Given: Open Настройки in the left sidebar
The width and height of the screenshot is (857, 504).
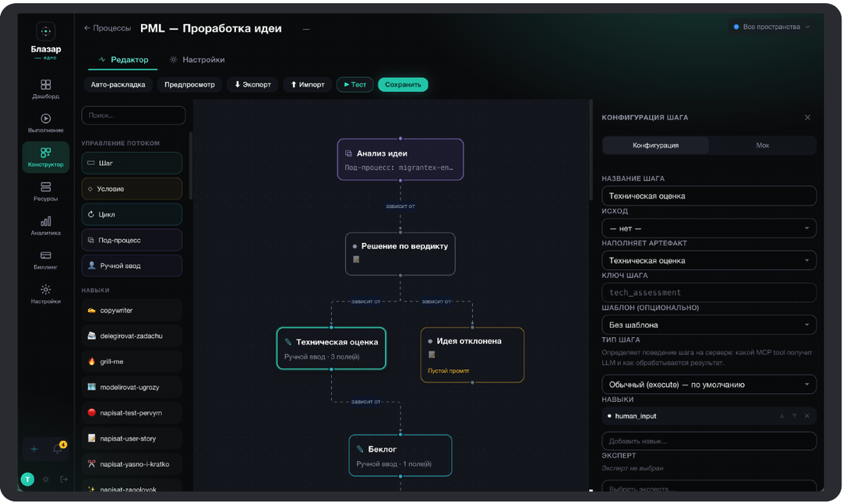Looking at the screenshot, I should (x=46, y=294).
